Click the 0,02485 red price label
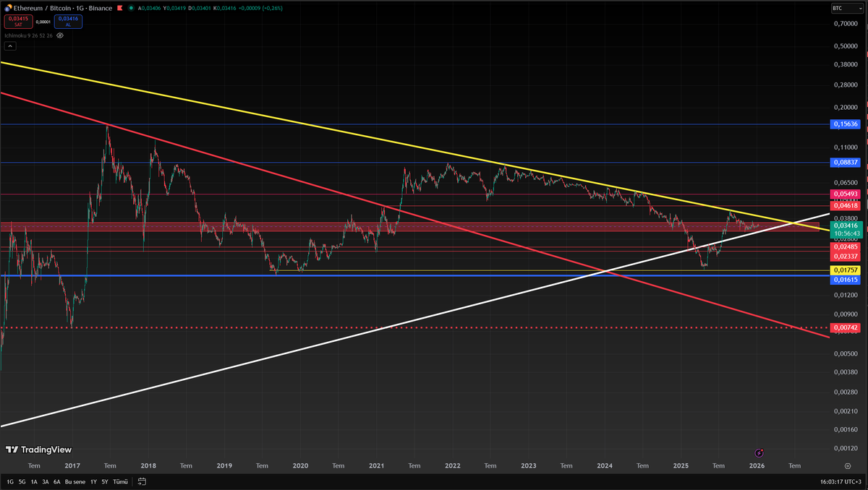The height and width of the screenshot is (490, 868). click(846, 246)
